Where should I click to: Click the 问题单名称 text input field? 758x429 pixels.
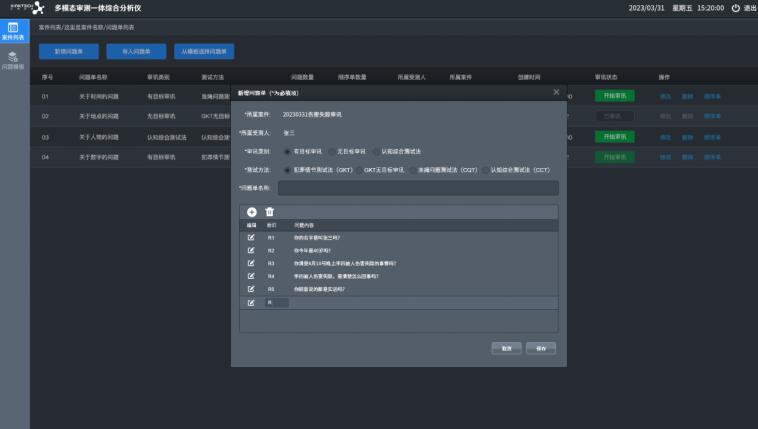[x=418, y=187]
